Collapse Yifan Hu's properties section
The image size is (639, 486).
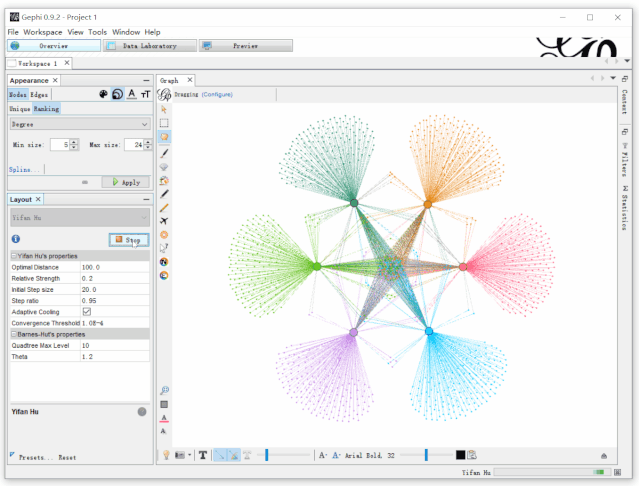(14, 256)
